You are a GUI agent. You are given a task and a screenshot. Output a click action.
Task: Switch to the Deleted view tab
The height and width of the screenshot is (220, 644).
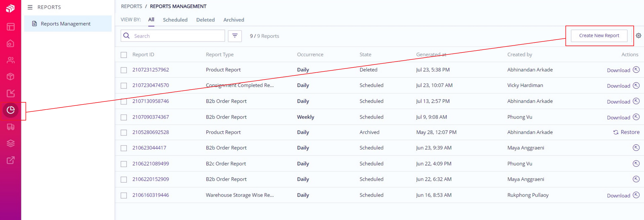(x=205, y=20)
